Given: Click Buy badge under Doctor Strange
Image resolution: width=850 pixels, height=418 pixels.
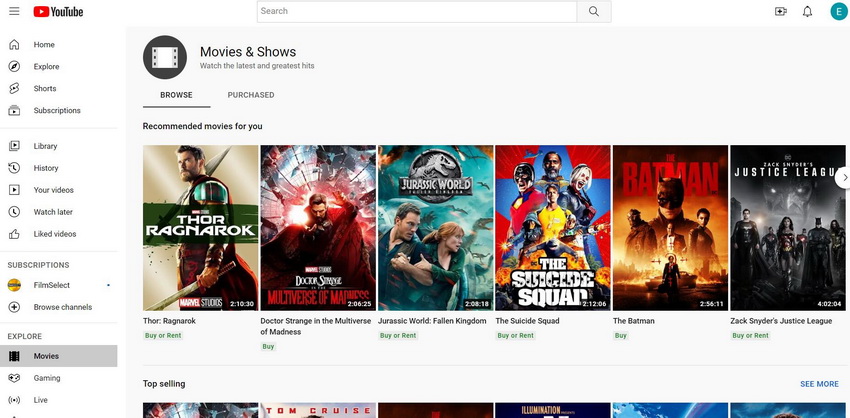Looking at the screenshot, I should [268, 346].
